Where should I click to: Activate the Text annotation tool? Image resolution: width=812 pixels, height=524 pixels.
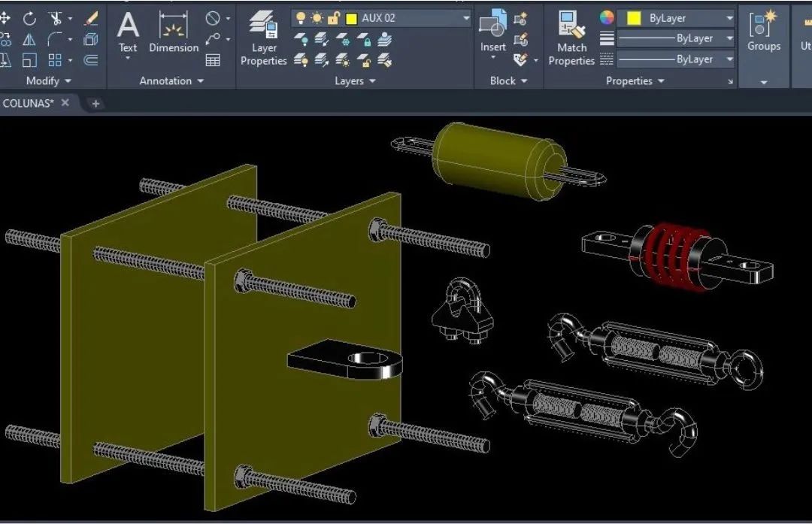pyautogui.click(x=128, y=32)
